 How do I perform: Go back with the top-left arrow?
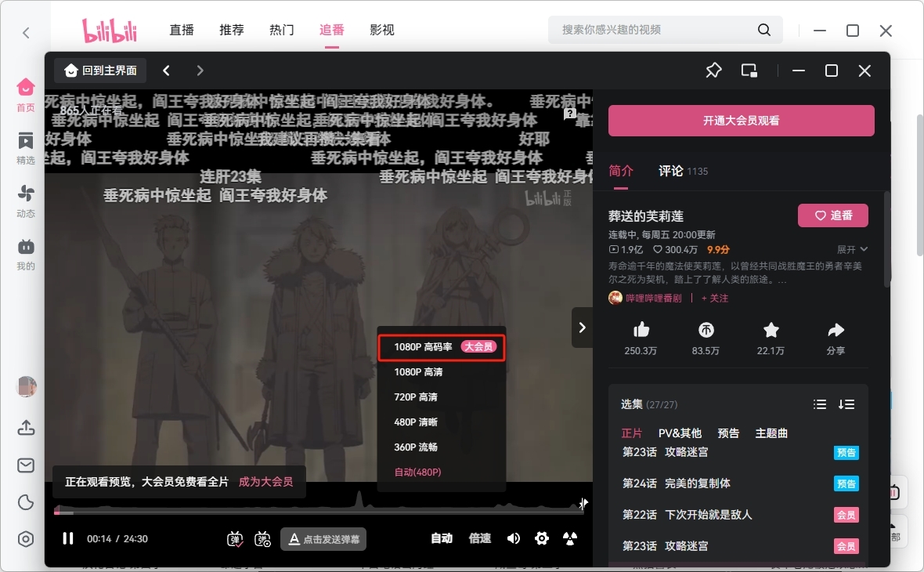tap(26, 33)
